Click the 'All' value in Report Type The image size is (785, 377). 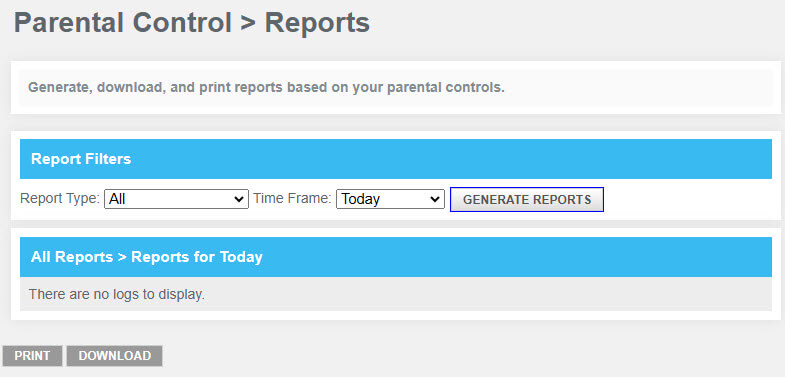(117, 199)
